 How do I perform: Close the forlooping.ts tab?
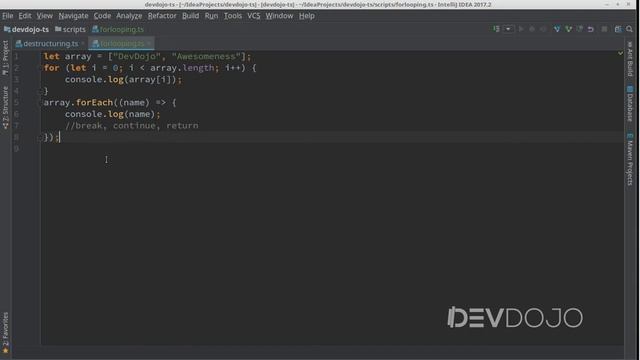149,43
